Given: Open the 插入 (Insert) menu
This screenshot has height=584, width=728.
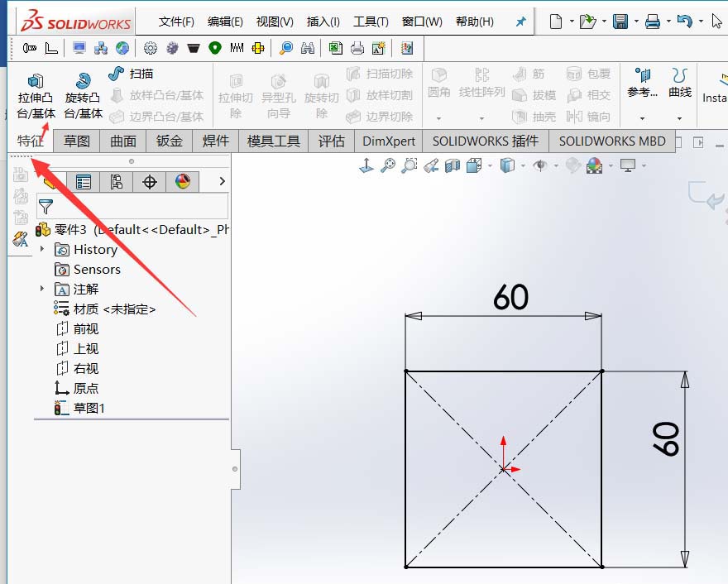Looking at the screenshot, I should click(323, 21).
